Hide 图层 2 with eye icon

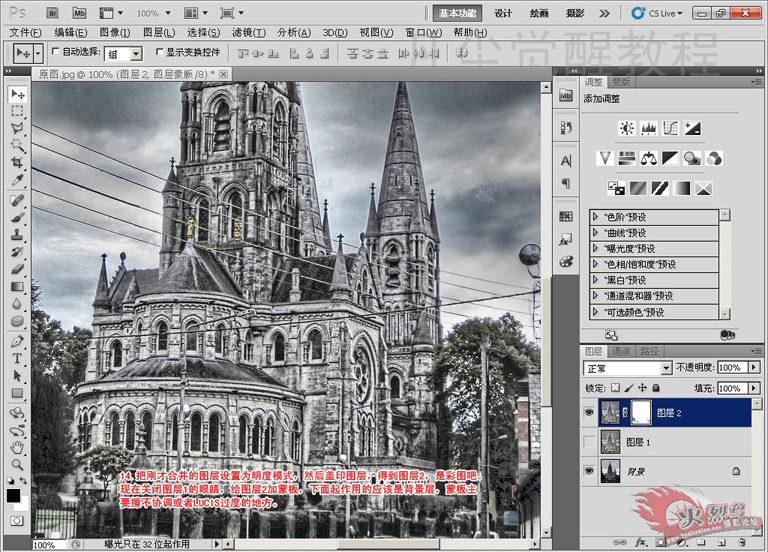[x=589, y=412]
